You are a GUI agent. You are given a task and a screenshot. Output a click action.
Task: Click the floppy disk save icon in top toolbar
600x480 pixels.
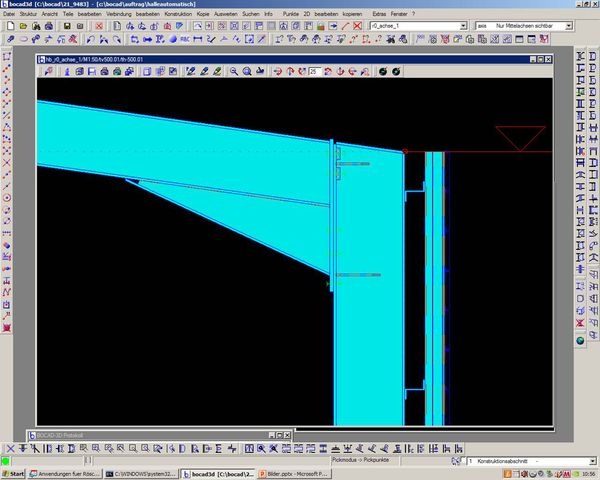tap(66, 26)
